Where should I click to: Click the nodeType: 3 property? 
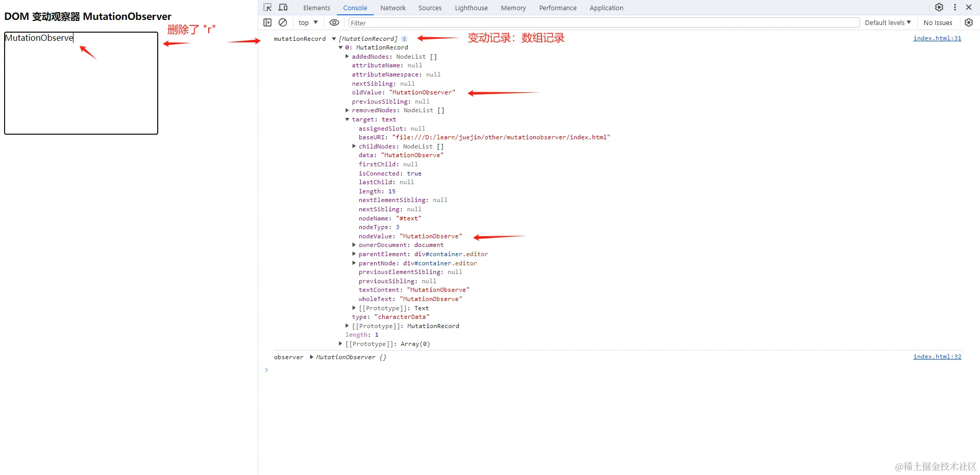point(379,227)
